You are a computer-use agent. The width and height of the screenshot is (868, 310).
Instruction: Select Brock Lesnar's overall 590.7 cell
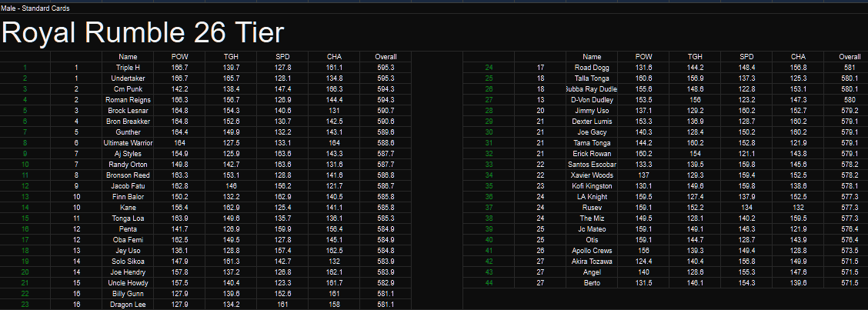[x=386, y=111]
